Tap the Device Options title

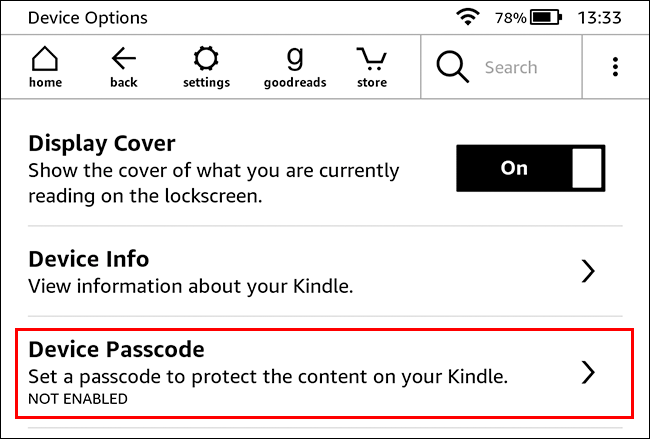tap(88, 18)
